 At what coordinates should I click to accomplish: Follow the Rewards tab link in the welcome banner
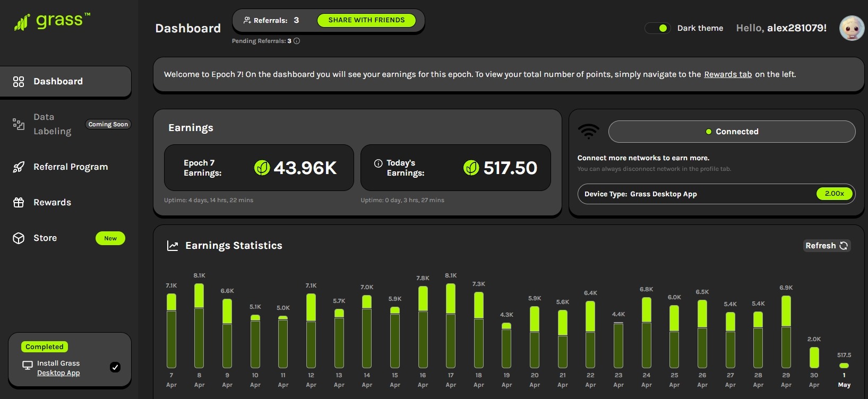click(x=727, y=74)
